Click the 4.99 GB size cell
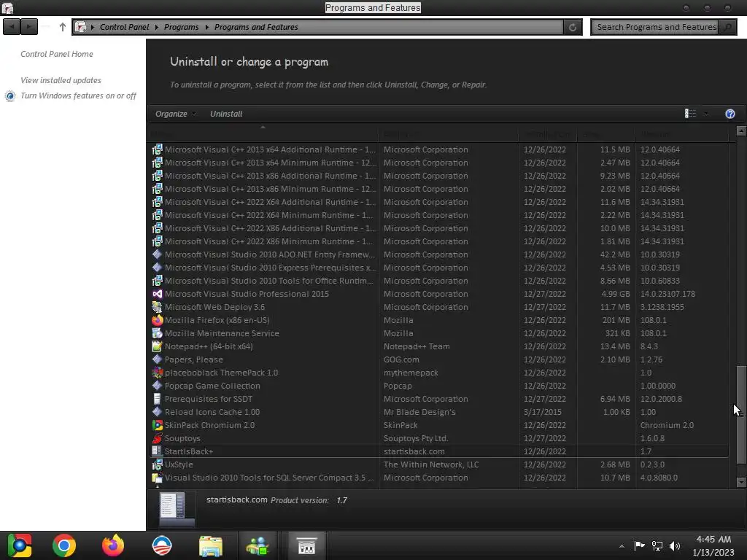Image resolution: width=747 pixels, height=560 pixels. tap(615, 294)
